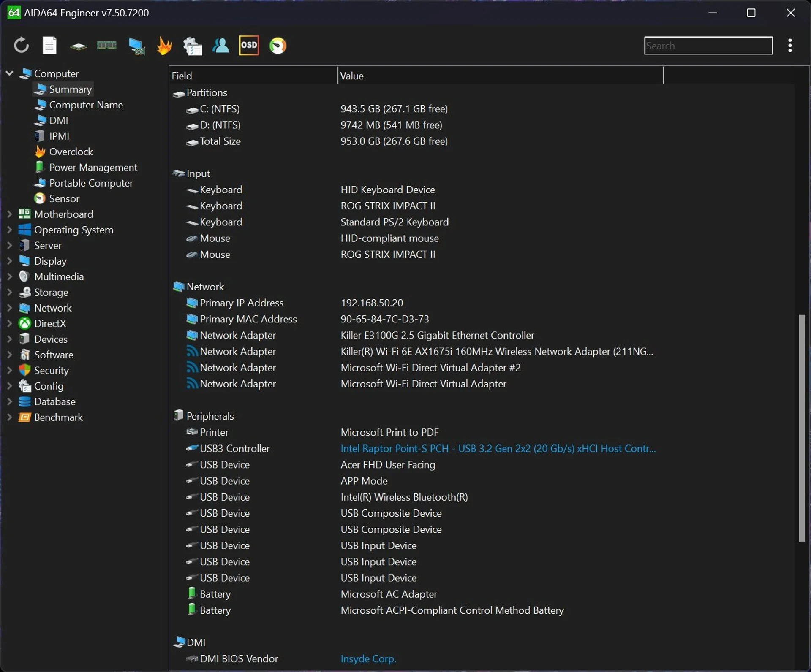Click the Value column header
The image size is (811, 672).
click(501, 76)
